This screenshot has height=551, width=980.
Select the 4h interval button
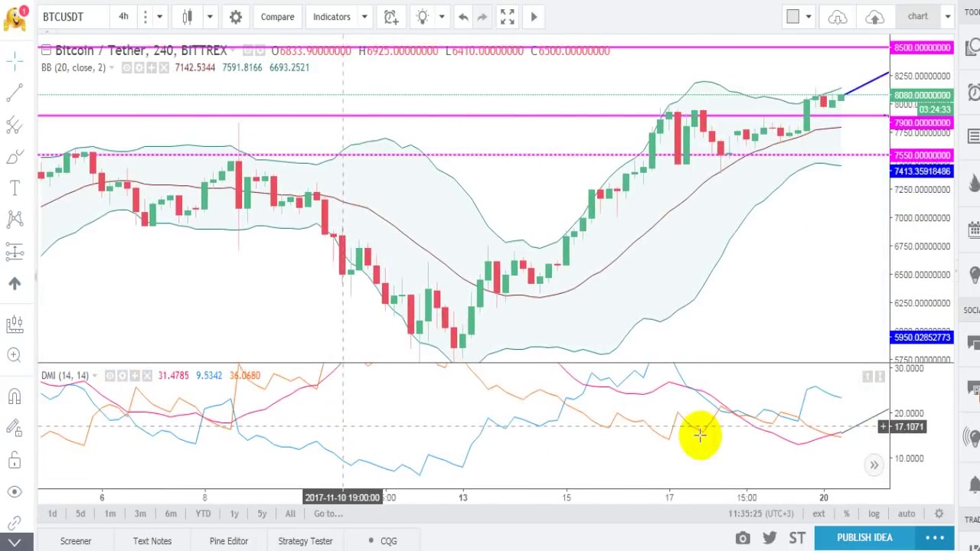[123, 16]
